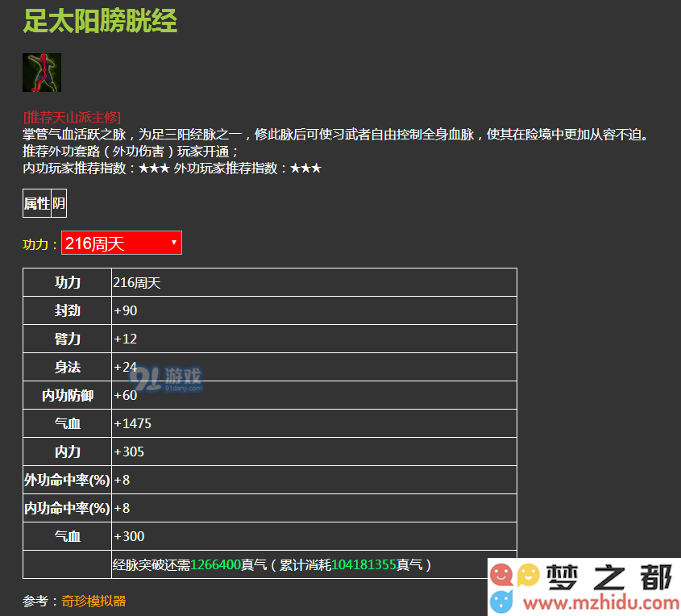Select the +60 内功防御 value

(x=126, y=395)
